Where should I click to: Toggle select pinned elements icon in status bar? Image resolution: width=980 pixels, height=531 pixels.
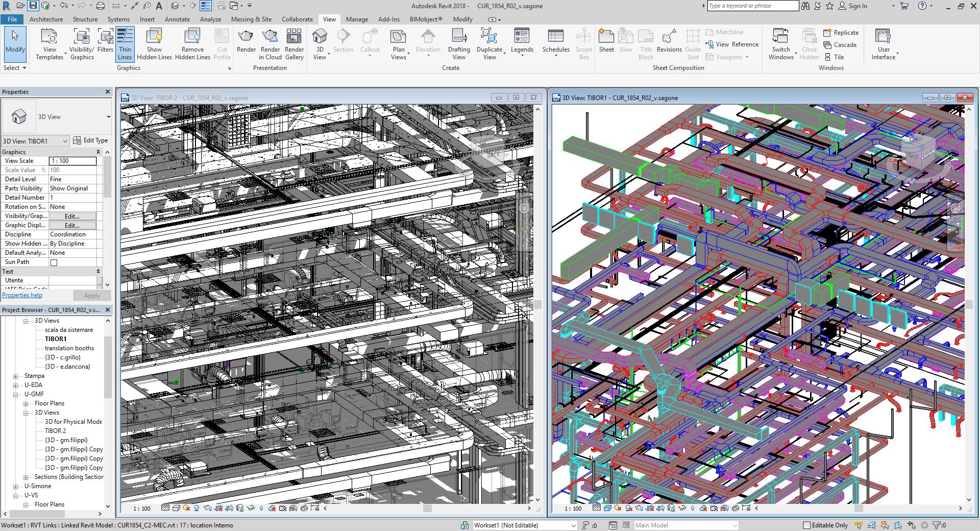tap(885, 525)
